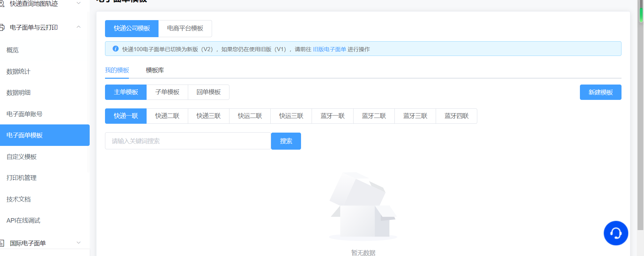This screenshot has height=256, width=644.
Task: Open the 模板库 tab
Action: point(155,70)
